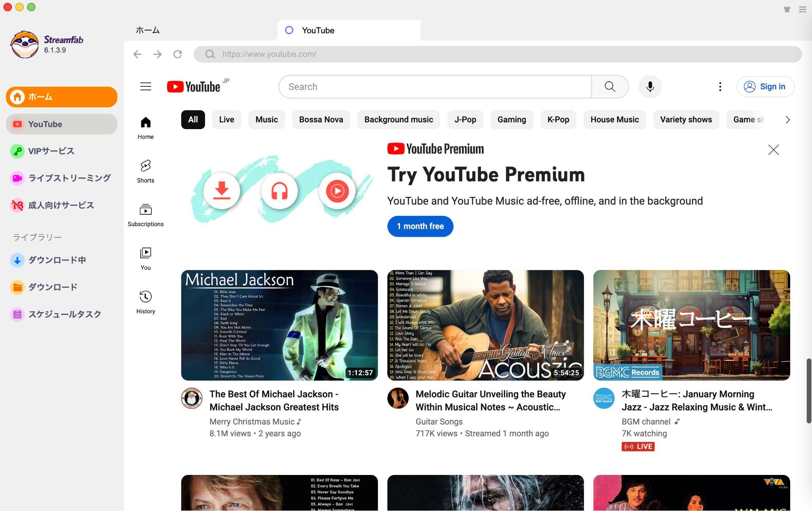Dismiss the YouTube Premium banner
Image resolution: width=812 pixels, height=511 pixels.
(773, 150)
